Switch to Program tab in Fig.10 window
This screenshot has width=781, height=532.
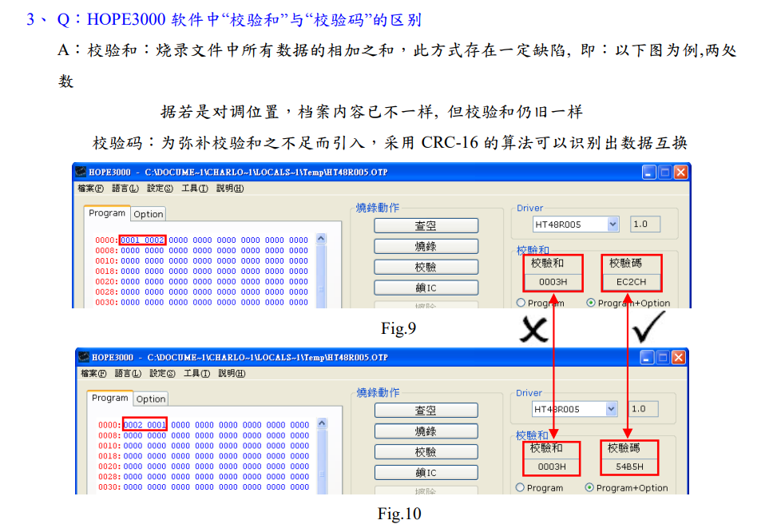tap(110, 398)
